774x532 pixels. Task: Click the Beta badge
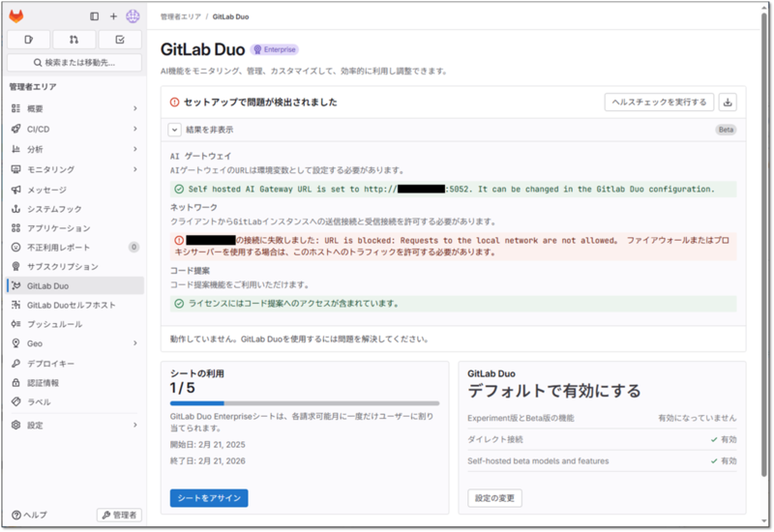tap(726, 130)
